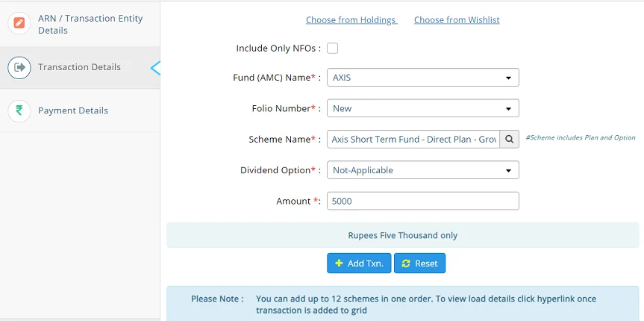Click the green rupee Payment Details icon
The width and height of the screenshot is (644, 321).
(19, 110)
